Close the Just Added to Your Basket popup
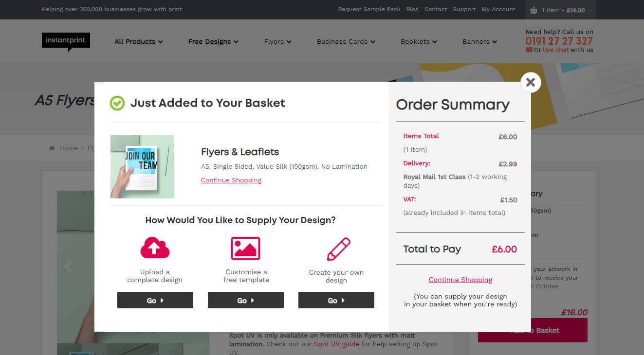644x355 pixels. click(x=531, y=82)
